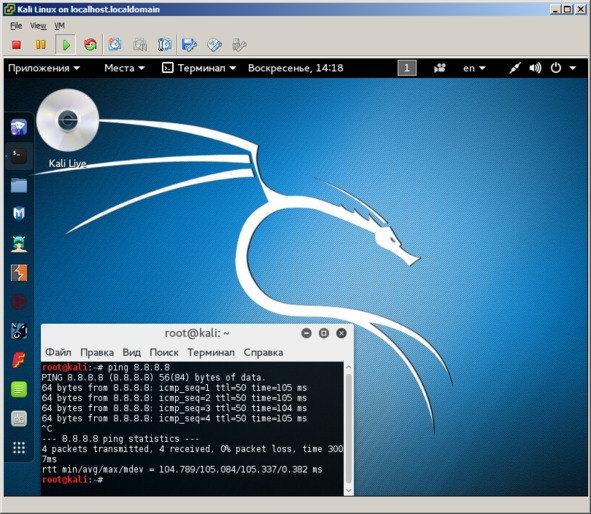Open the Правка menu in terminal

tap(97, 352)
